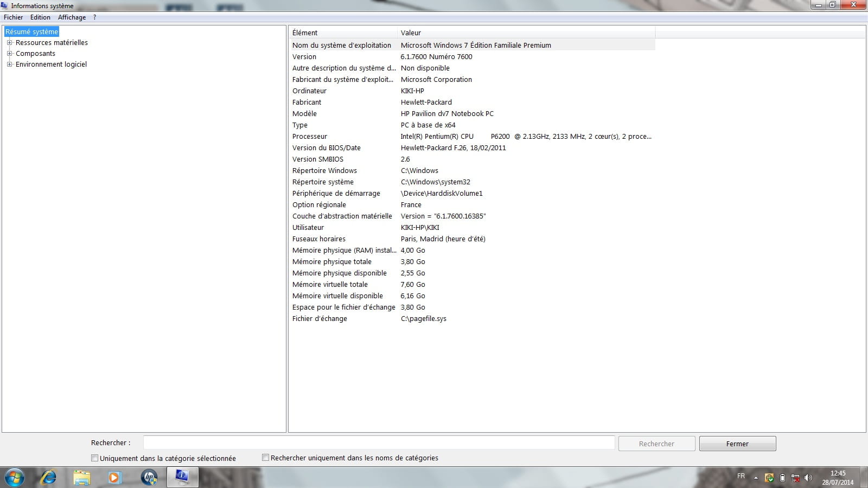Click the security check tray icon
The height and width of the screenshot is (488, 868).
point(769,478)
